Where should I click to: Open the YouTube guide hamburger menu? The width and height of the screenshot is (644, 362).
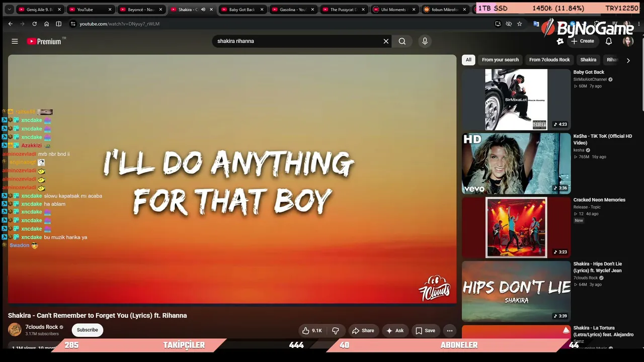click(15, 41)
